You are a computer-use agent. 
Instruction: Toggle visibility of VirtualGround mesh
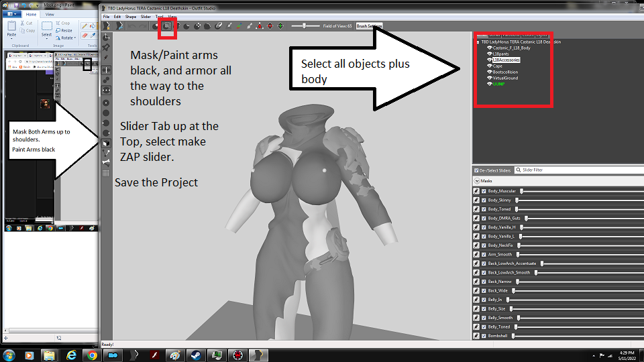coord(489,78)
